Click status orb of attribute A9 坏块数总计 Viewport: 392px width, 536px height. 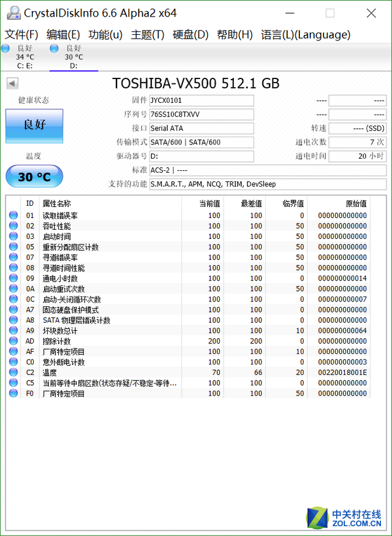point(13,331)
